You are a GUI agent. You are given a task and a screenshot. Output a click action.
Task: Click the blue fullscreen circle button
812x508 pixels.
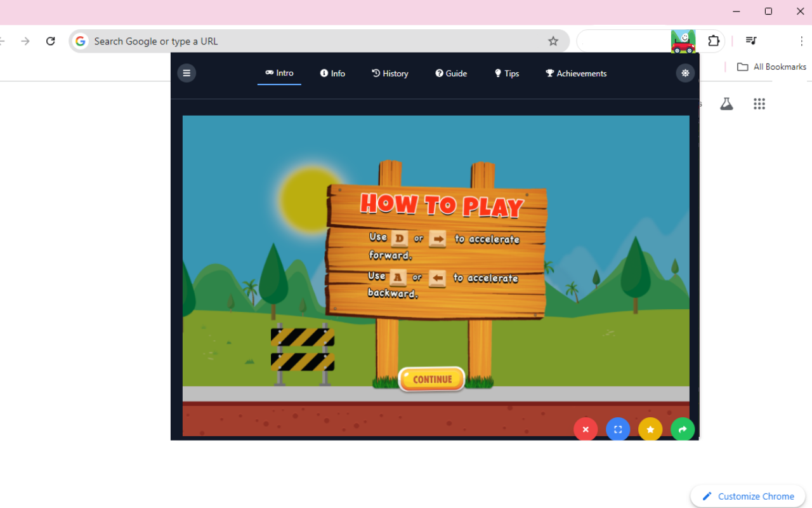[618, 430]
